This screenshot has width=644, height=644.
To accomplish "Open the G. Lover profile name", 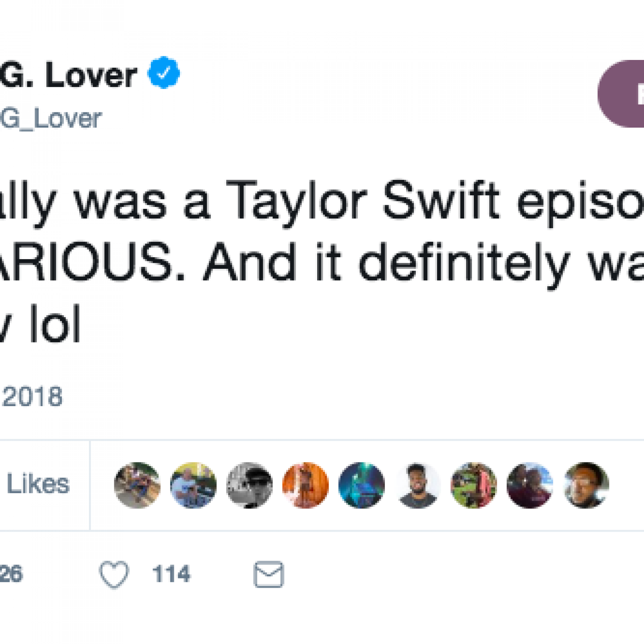I will 68,76.
